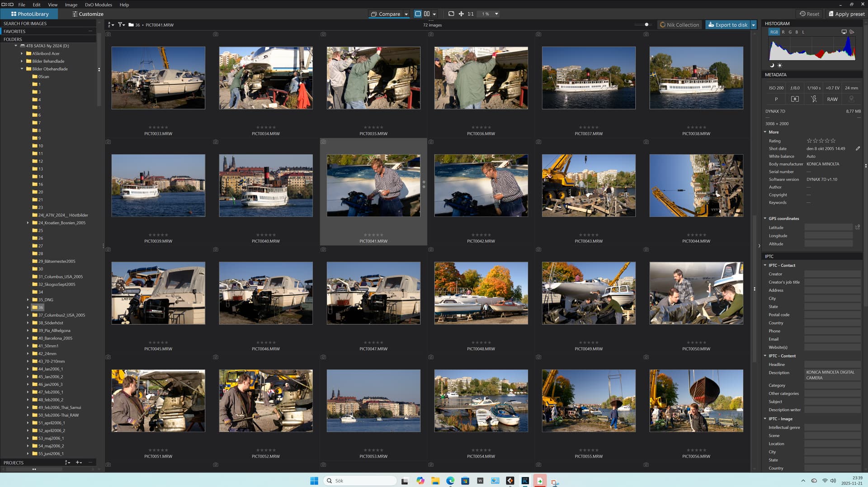The height and width of the screenshot is (487, 868).
Task: Open Export to disk dropdown arrow
Action: (754, 25)
